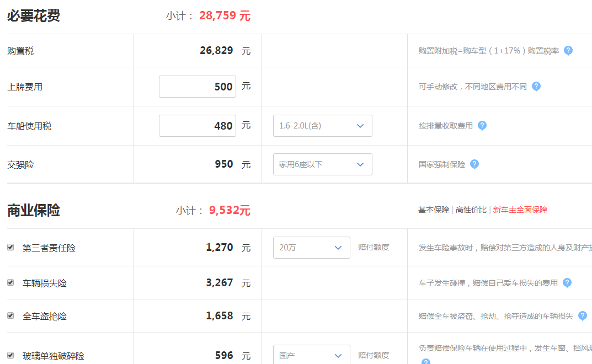Image resolution: width=592 pixels, height=364 pixels.
Task: Click the 车船使用税 row label
Action: pos(29,126)
